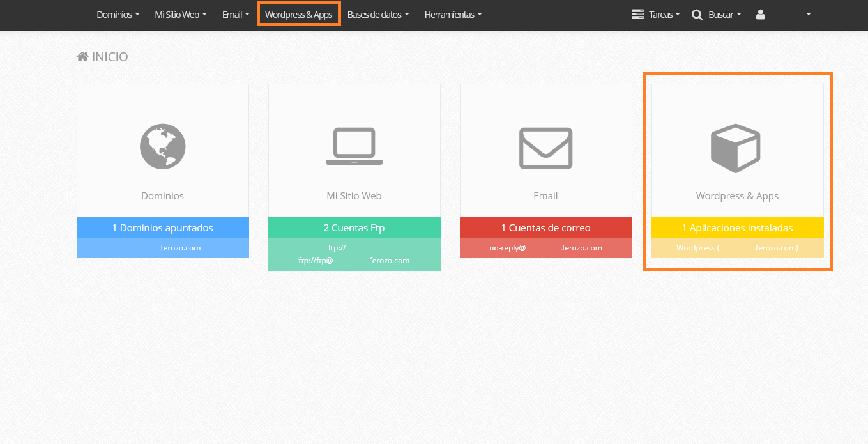Click the Tareas server icon in navbar
Viewport: 868px width, 444px height.
point(637,14)
